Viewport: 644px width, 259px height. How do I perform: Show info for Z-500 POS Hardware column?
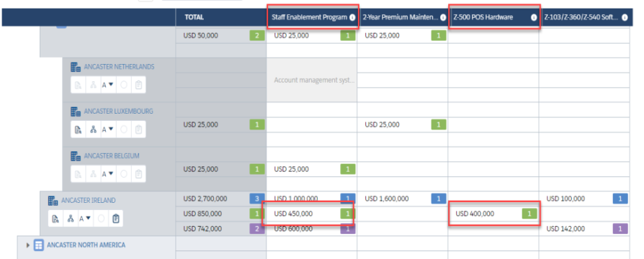coord(534,18)
